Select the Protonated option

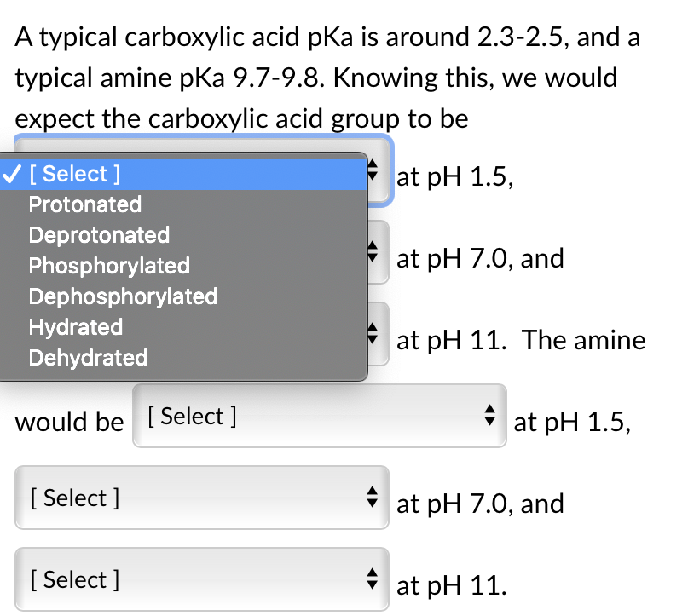[84, 204]
